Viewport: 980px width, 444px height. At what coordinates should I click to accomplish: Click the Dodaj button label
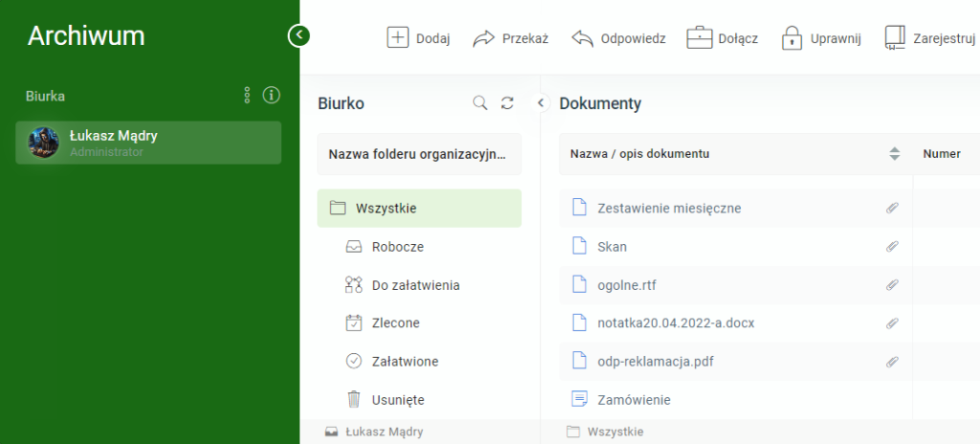tap(434, 39)
